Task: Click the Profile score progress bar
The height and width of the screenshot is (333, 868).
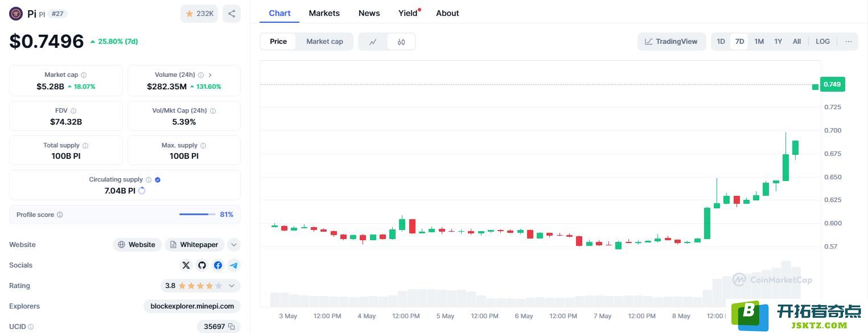Action: coord(198,215)
